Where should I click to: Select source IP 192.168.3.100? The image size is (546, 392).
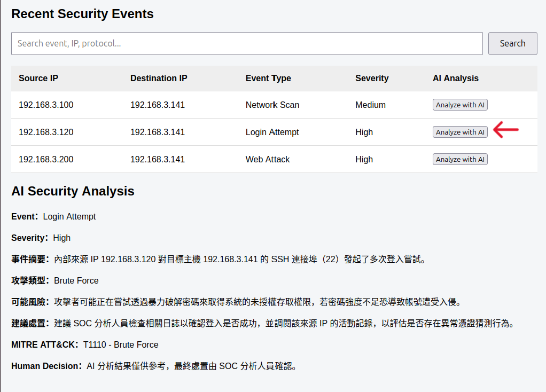click(x=46, y=105)
